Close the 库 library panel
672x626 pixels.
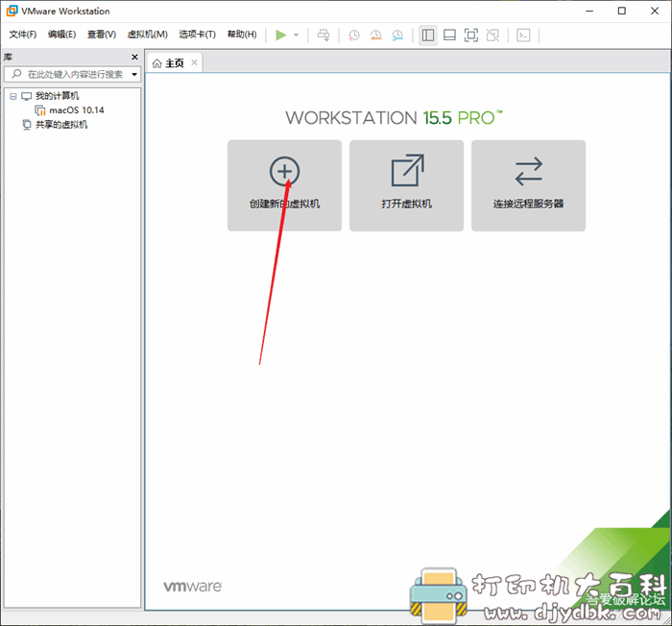[x=134, y=57]
